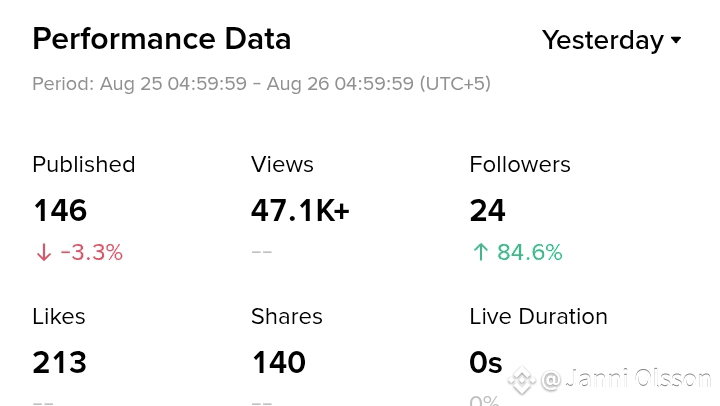This screenshot has height=406, width=720.
Task: Click the 213 likes value
Action: tap(60, 362)
